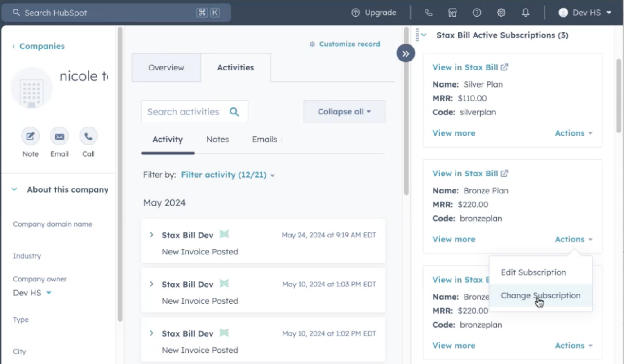Click the calling phone icon in top bar
Viewport: 624px width, 364px height.
[x=429, y=13]
